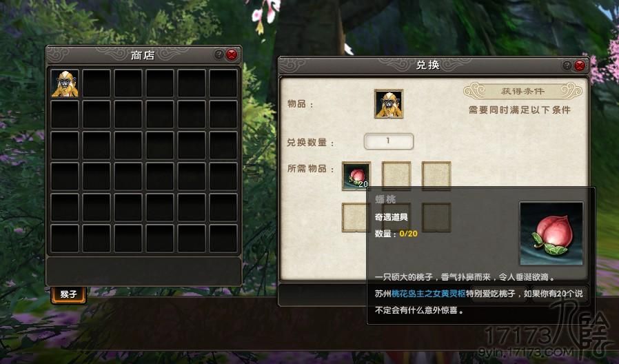This screenshot has height=364, width=619.
Task: Click the 获得条件 banner
Action: [522, 91]
